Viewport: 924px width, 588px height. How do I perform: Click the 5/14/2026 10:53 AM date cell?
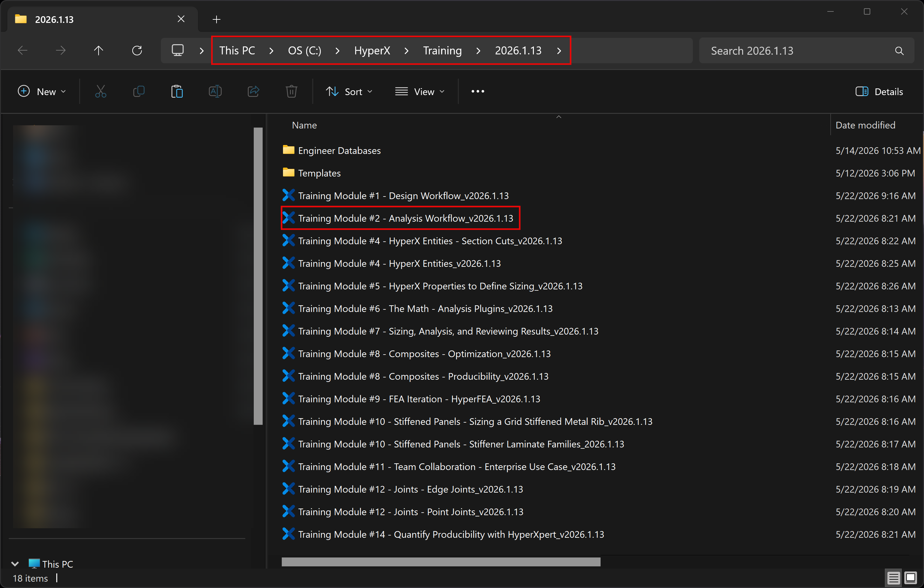point(878,150)
